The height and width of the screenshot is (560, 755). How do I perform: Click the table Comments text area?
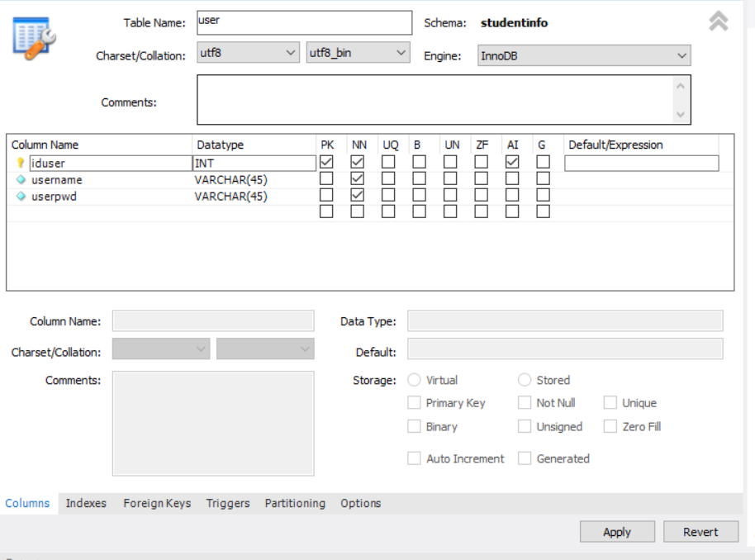(x=444, y=100)
